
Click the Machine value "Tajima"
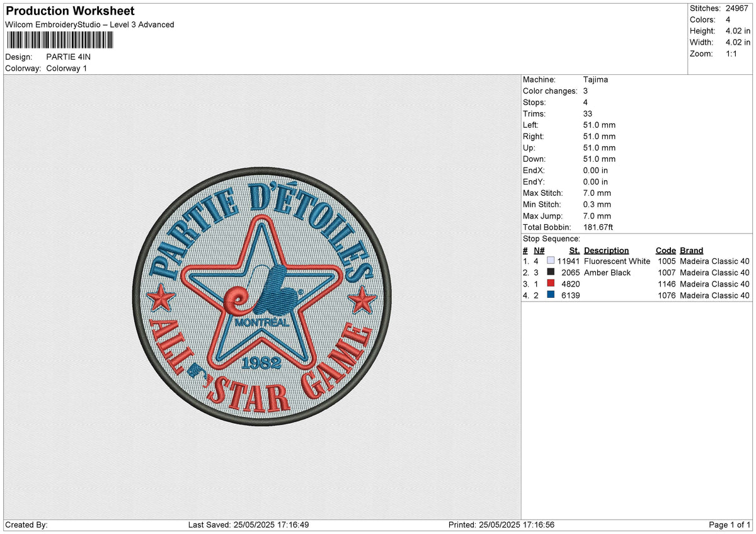point(595,80)
